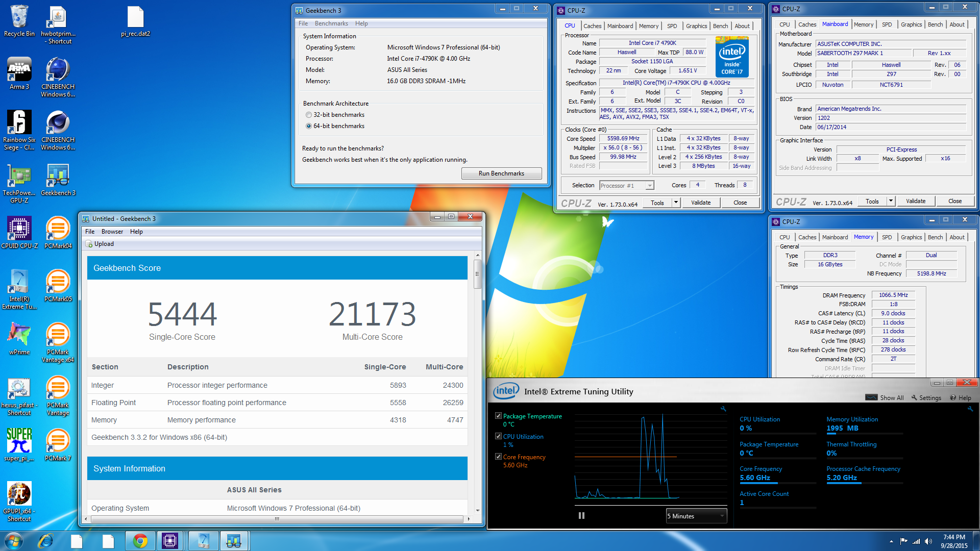Expand the Tools arrow in CPU-Z Mainboard window
This screenshot has height=551, width=980.
tap(891, 201)
